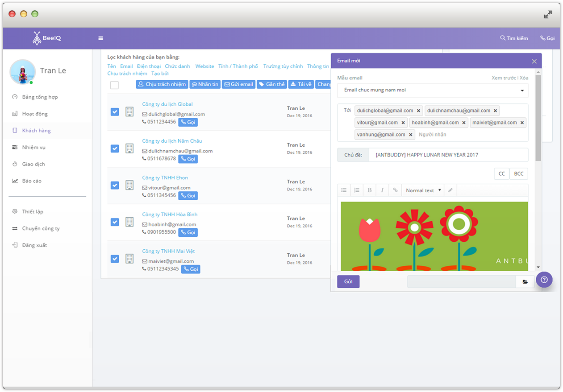The image size is (563, 392).
Task: Click the BCC button
Action: tap(518, 174)
